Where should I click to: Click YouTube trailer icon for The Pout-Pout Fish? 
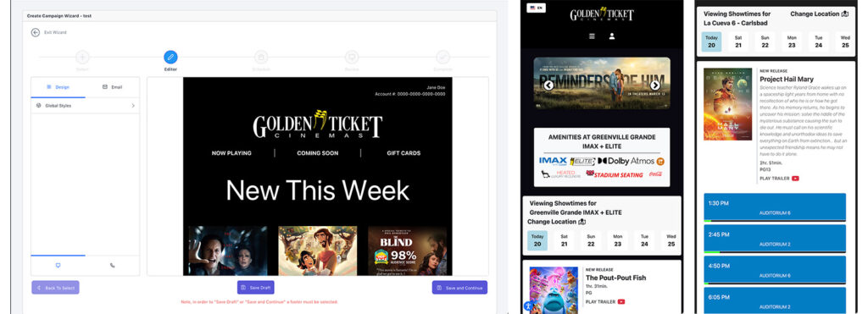(x=621, y=302)
